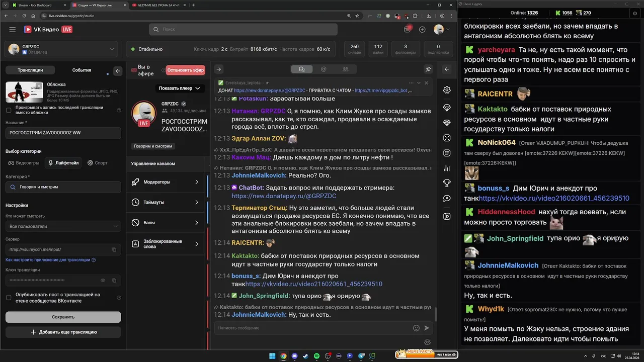Open pinned message three-dot options
Image resolution: width=644 pixels, height=362 pixels.
411,83
